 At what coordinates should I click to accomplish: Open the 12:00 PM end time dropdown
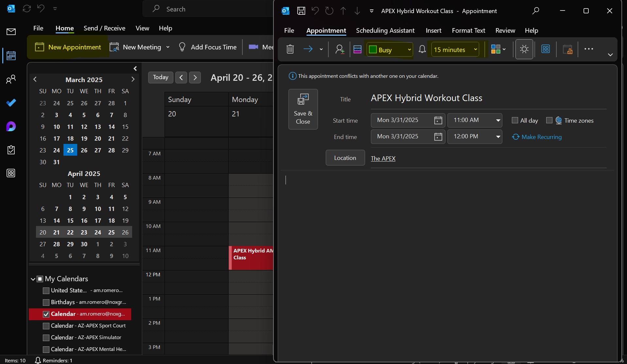pyautogui.click(x=498, y=137)
